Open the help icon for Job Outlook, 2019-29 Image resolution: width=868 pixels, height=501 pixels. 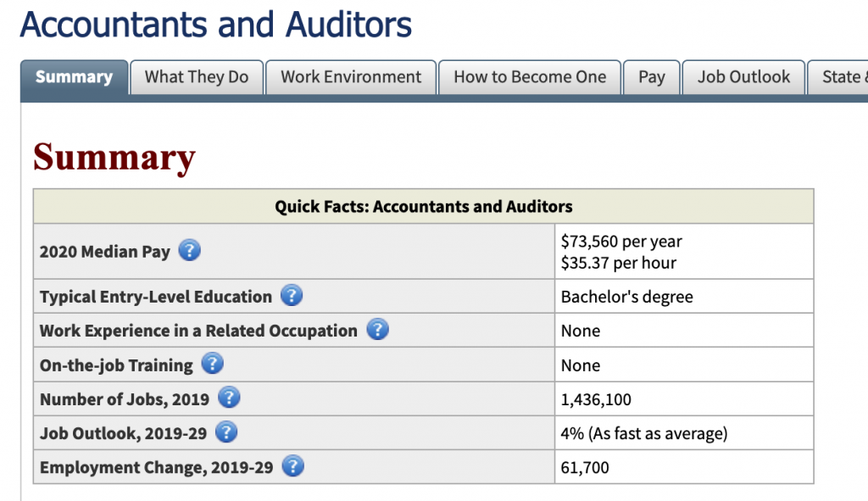pos(226,432)
